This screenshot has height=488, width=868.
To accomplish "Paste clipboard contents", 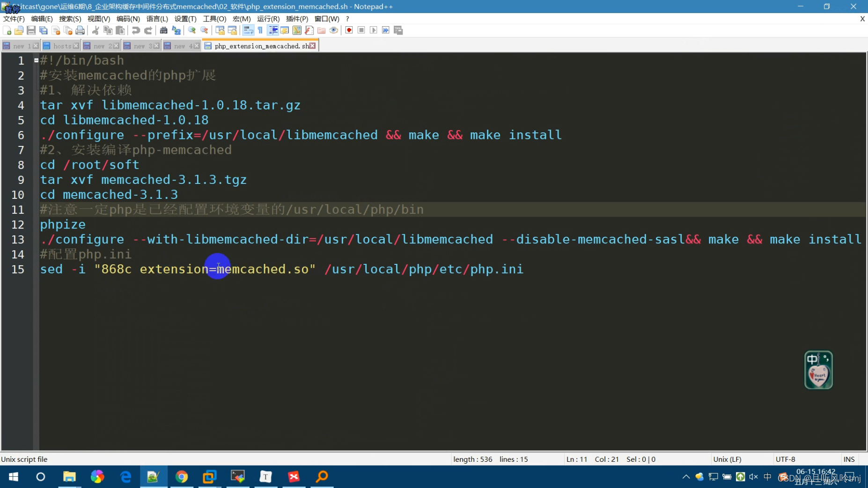I will click(120, 30).
